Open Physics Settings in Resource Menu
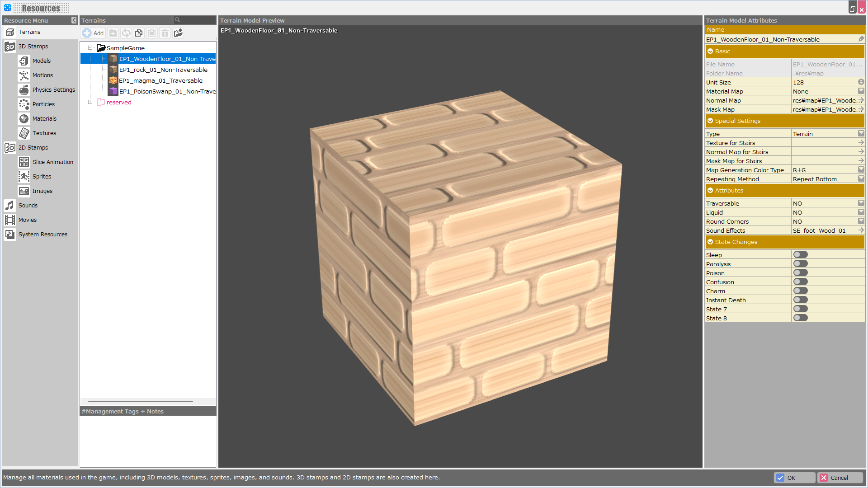The width and height of the screenshot is (868, 488). point(53,89)
